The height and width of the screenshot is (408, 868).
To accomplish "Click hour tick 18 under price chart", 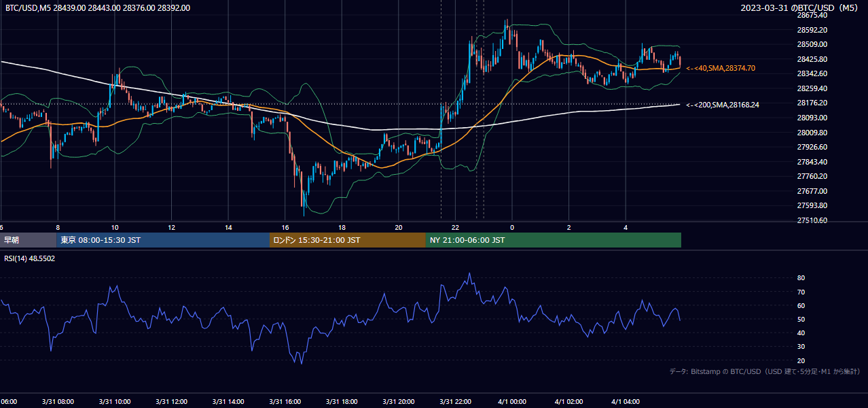I will [342, 227].
